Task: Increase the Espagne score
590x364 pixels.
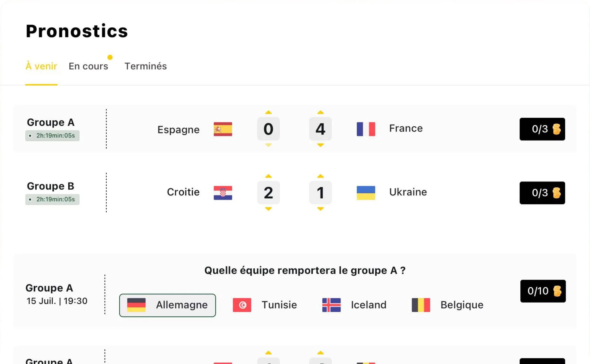Action: [268, 112]
